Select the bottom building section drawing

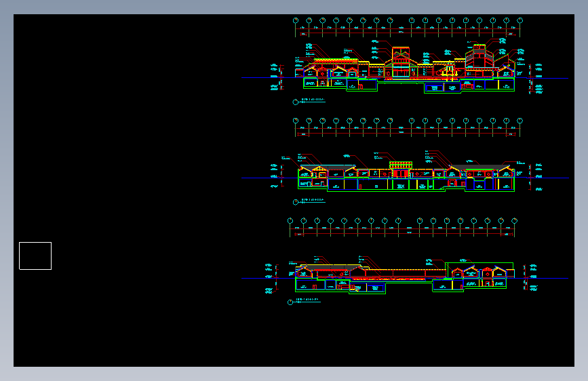(x=404, y=277)
